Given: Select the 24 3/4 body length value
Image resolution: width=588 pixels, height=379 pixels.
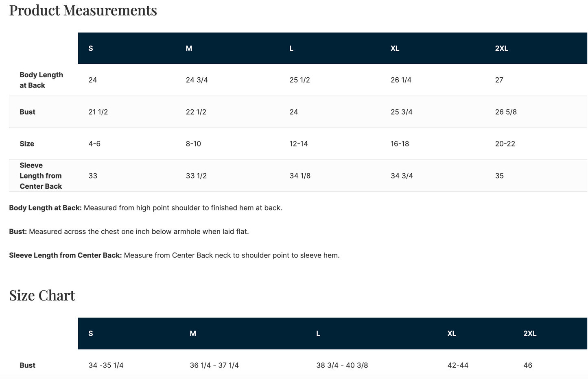Looking at the screenshot, I should [x=197, y=80].
